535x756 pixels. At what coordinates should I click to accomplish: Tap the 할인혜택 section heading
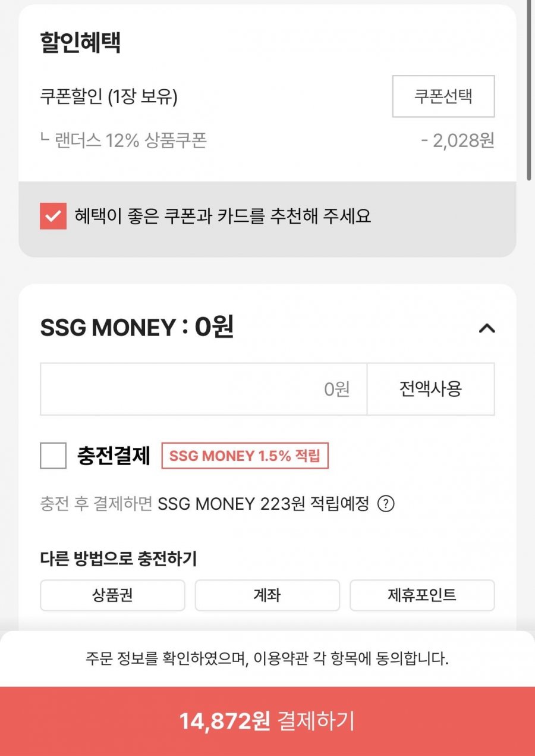(80, 43)
